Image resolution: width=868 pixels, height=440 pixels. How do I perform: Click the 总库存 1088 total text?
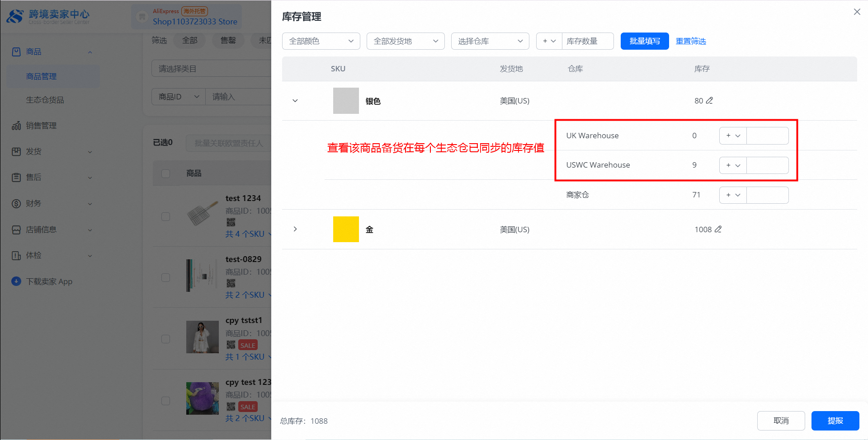click(304, 421)
